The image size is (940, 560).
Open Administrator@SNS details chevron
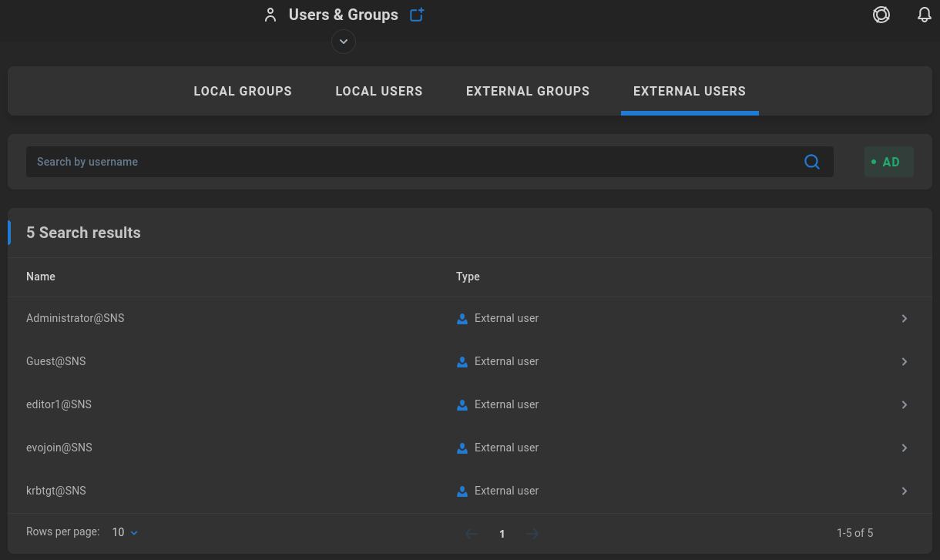click(905, 318)
